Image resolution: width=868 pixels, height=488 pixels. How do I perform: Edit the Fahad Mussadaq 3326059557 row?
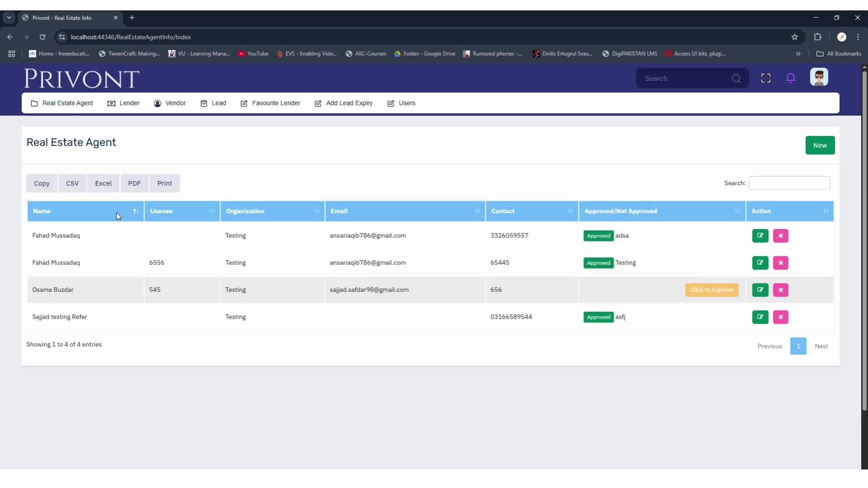click(760, 236)
